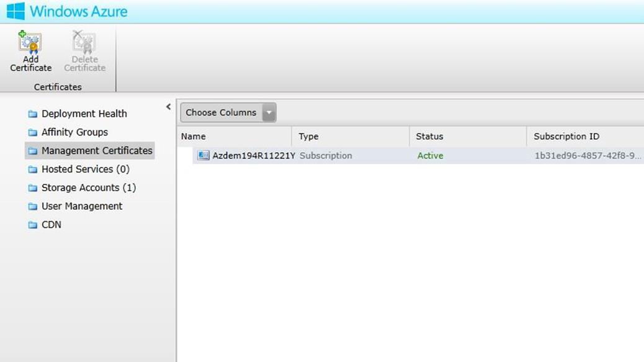Open Hosted Services (0) in the sidebar
644x362 pixels.
pyautogui.click(x=86, y=170)
